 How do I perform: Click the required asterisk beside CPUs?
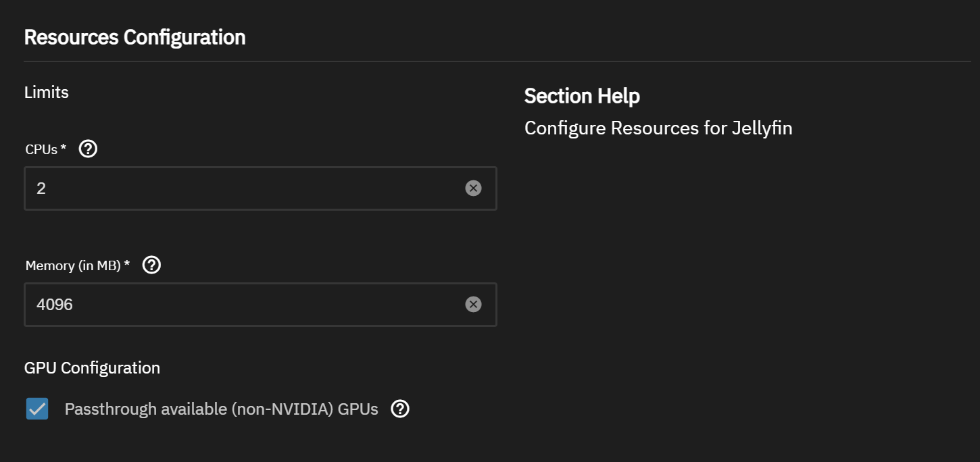64,149
